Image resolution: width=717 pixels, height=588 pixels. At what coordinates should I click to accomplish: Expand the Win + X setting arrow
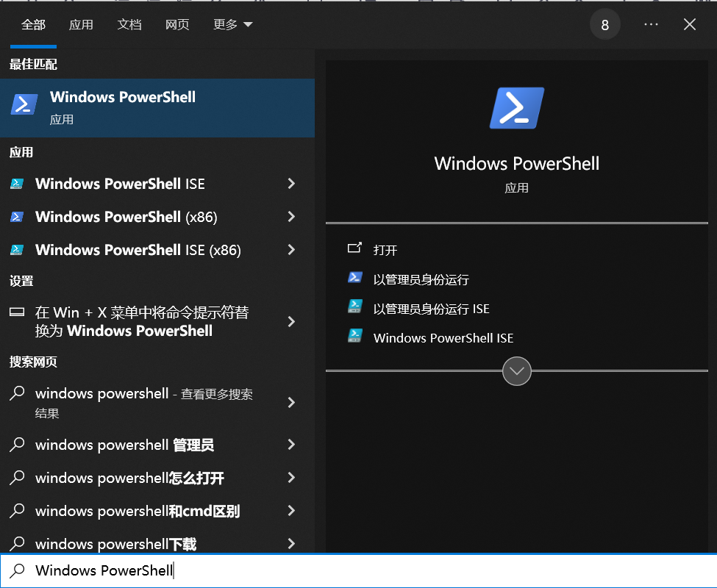pos(291,322)
